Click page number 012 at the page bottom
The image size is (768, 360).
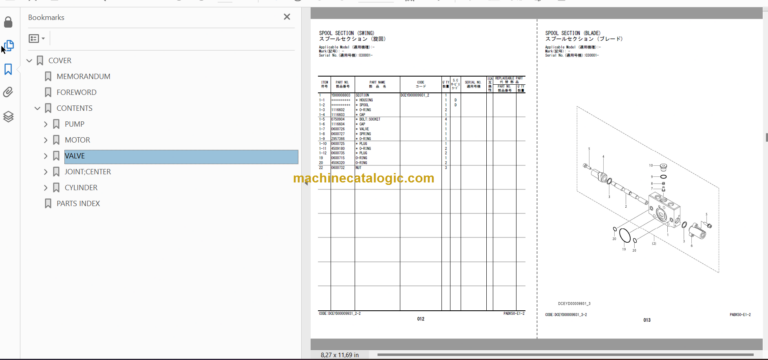coord(421,319)
